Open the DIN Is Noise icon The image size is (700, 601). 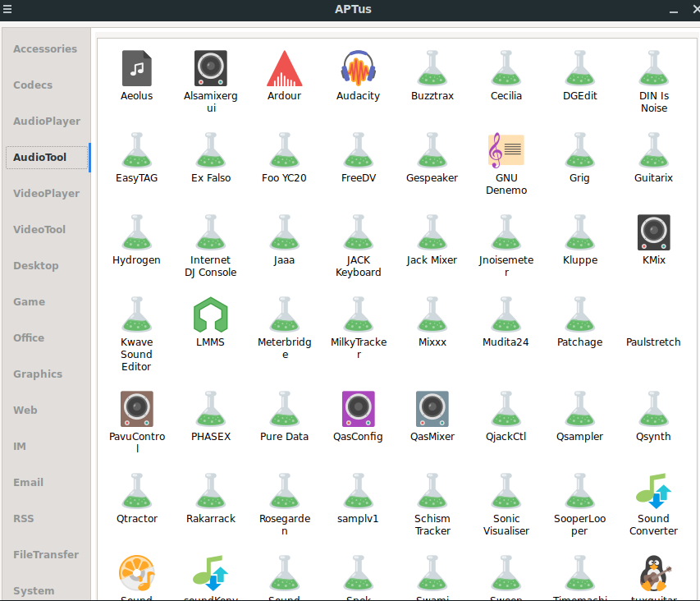(x=653, y=68)
